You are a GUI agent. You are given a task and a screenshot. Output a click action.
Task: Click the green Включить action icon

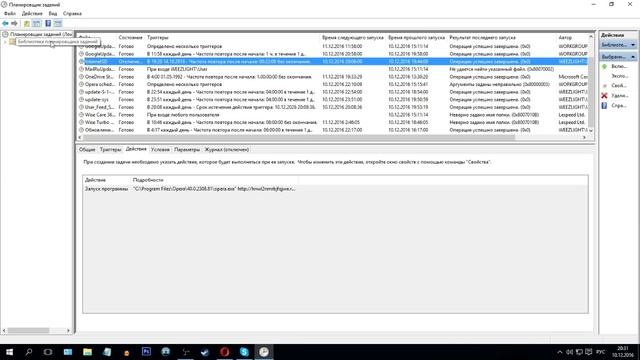click(604, 66)
